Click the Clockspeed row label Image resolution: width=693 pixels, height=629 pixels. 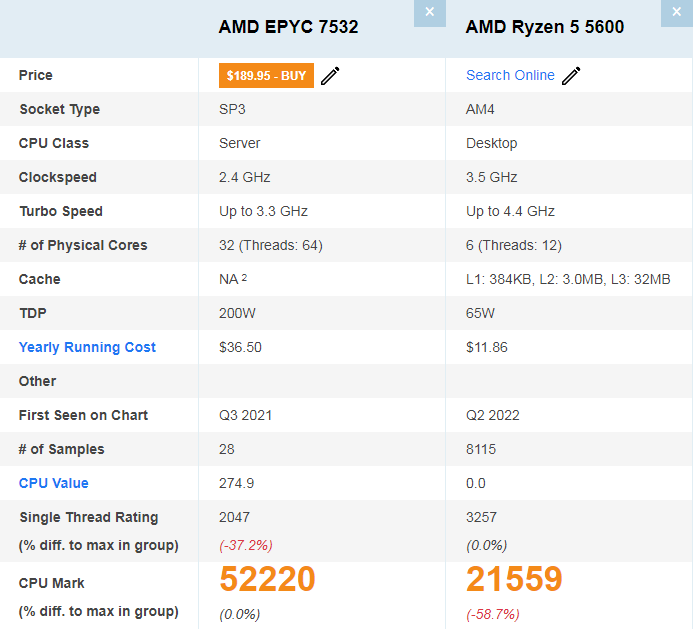pos(57,177)
